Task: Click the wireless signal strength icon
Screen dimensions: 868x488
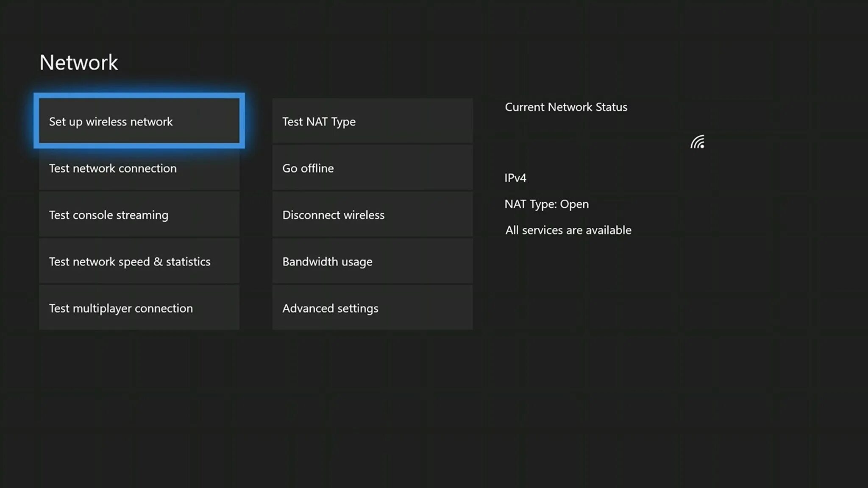Action: click(x=697, y=142)
